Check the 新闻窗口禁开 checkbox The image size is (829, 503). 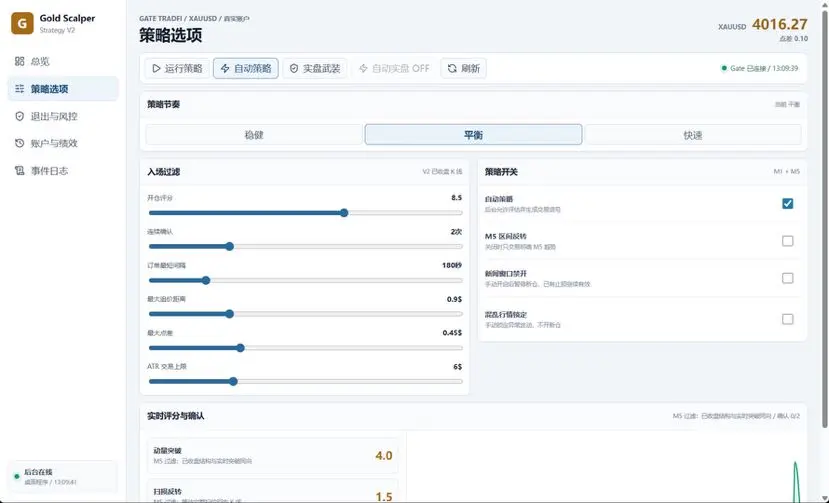point(787,278)
